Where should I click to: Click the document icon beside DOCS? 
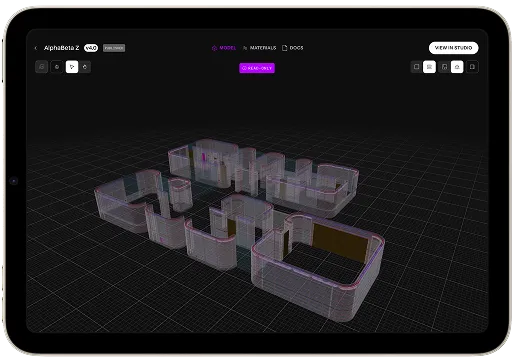tap(284, 48)
